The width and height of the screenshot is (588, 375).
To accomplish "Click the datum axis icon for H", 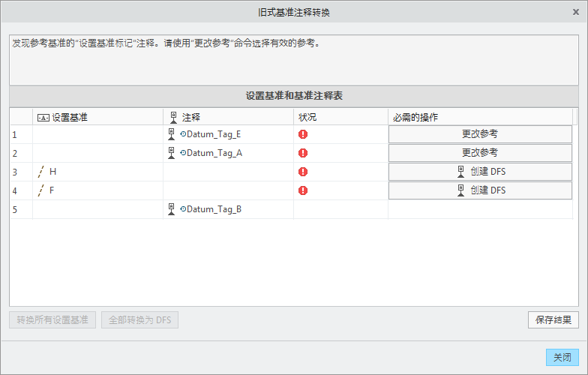I will pos(41,172).
